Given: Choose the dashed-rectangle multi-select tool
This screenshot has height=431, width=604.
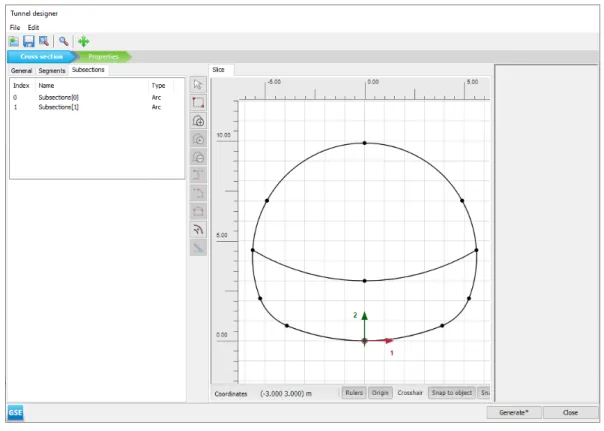Looking at the screenshot, I should coord(198,102).
